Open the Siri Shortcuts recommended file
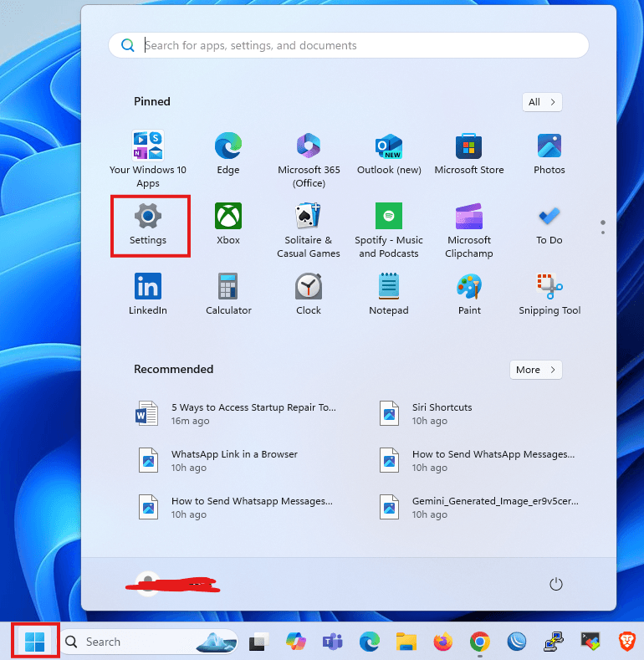This screenshot has width=644, height=660. pos(442,413)
